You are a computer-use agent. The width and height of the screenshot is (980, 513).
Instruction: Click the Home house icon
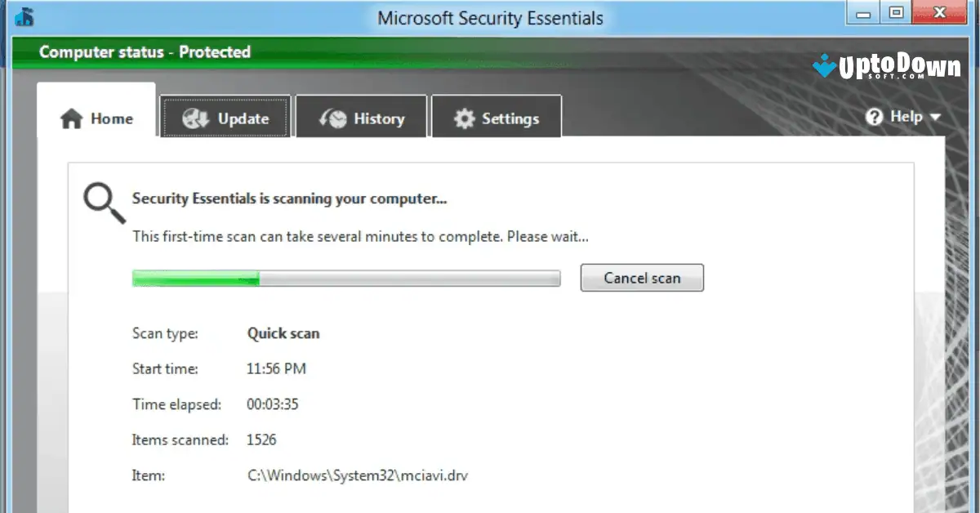[x=72, y=118]
